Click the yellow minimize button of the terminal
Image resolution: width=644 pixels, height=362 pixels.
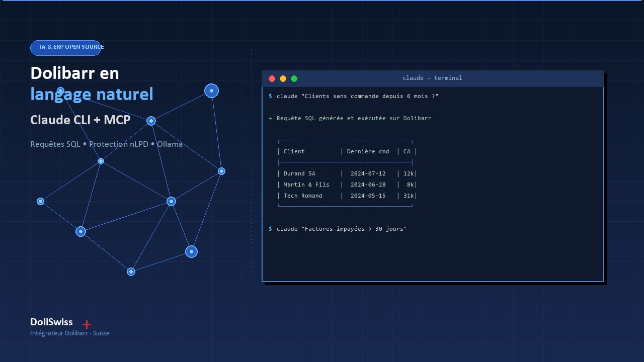click(x=283, y=78)
